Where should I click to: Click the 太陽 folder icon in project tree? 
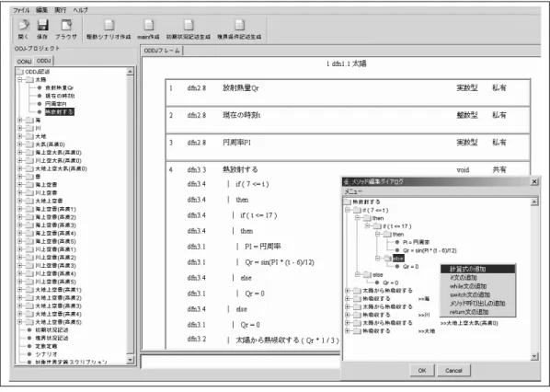click(29, 80)
